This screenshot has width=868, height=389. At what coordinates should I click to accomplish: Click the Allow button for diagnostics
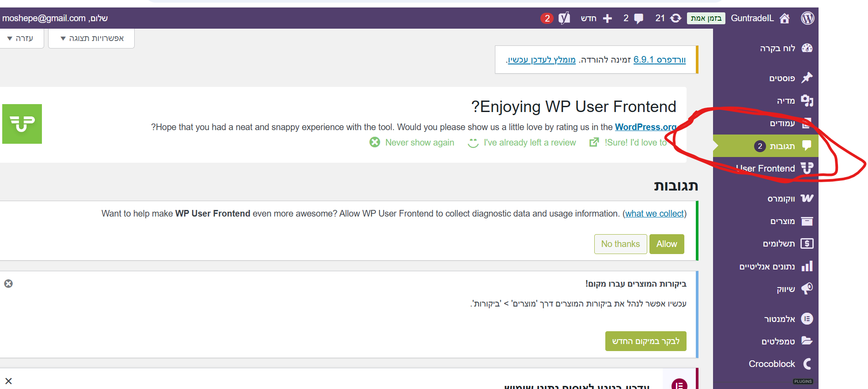[x=666, y=244]
